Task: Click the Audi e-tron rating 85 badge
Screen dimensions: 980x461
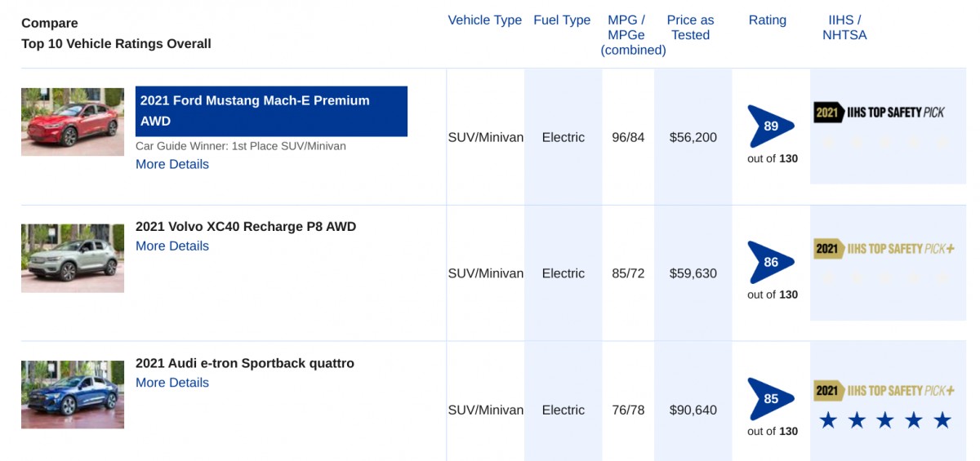Action: click(x=771, y=399)
